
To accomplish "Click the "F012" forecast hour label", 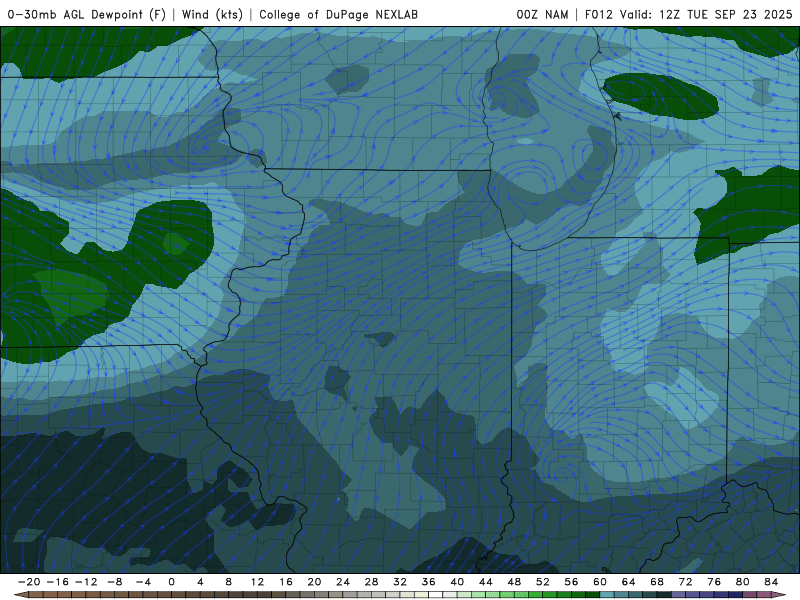I will click(598, 14).
